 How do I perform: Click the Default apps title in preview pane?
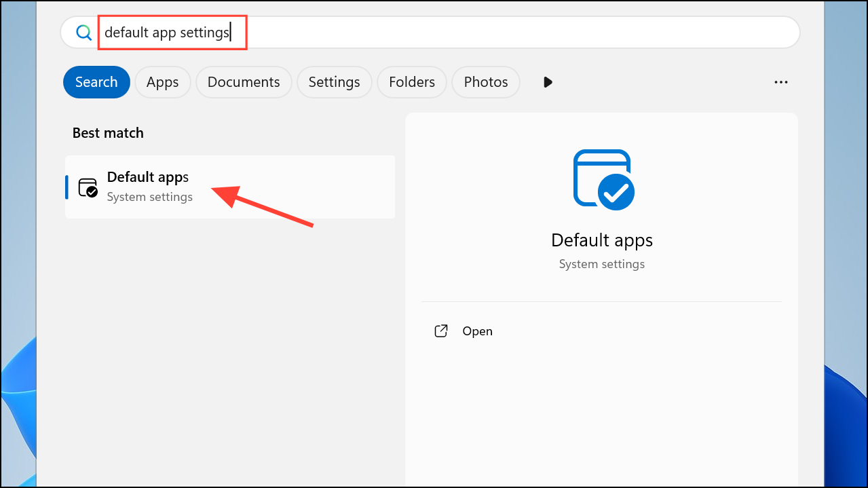pyautogui.click(x=602, y=240)
